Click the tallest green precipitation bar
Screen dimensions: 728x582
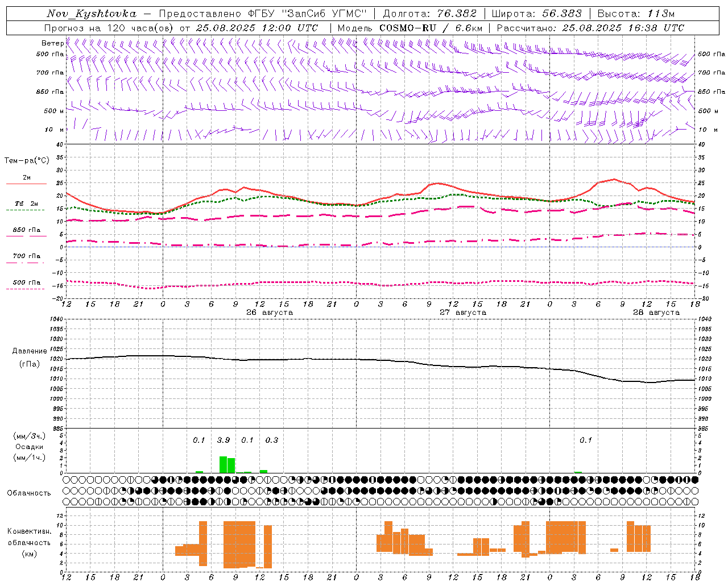pyautogui.click(x=224, y=464)
